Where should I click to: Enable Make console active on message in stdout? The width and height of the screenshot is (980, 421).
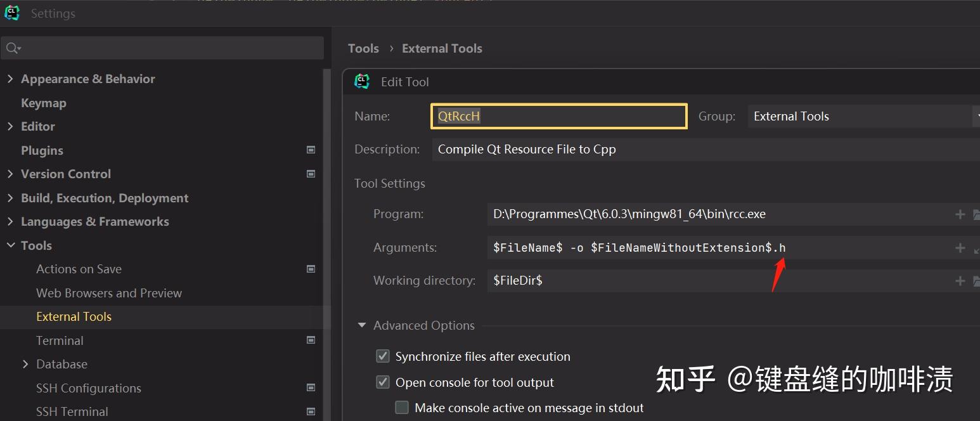402,408
